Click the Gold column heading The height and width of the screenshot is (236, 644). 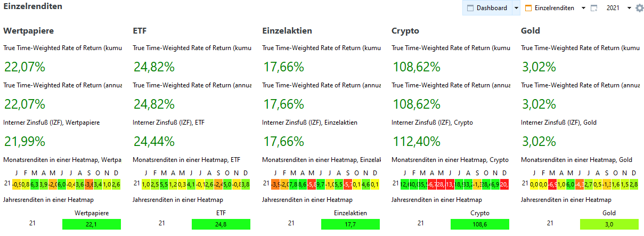click(531, 31)
